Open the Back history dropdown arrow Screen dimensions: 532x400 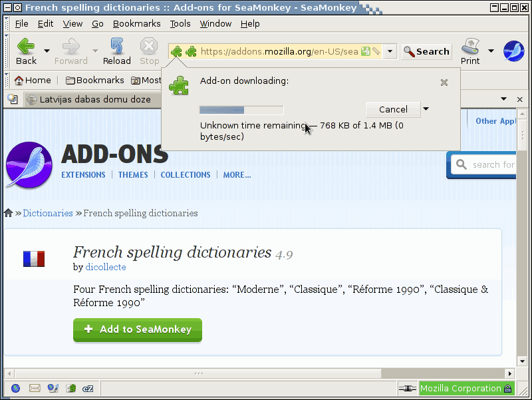(47, 51)
